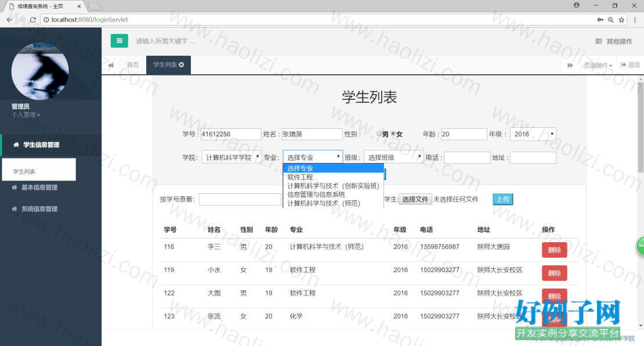Select the 女 gender radio button
This screenshot has width=644, height=346.
coord(393,134)
